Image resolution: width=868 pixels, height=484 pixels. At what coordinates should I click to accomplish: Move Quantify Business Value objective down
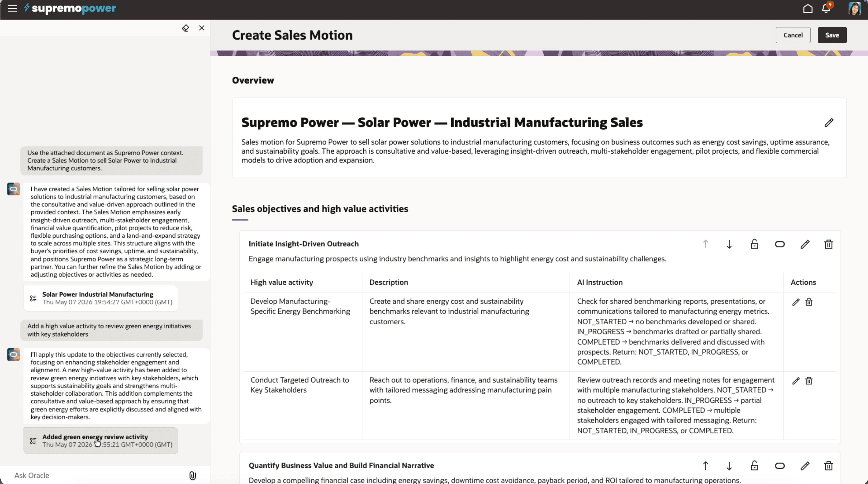pyautogui.click(x=729, y=466)
